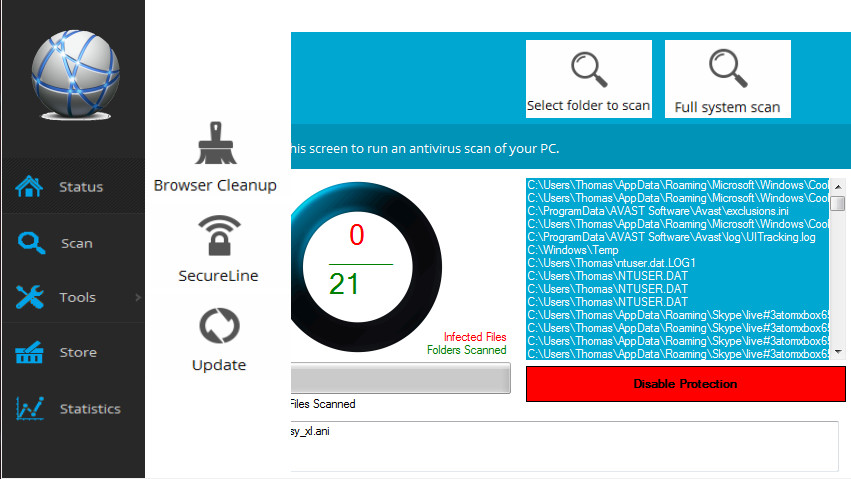
Task: Select the exclusions.ini path in list
Action: click(658, 211)
